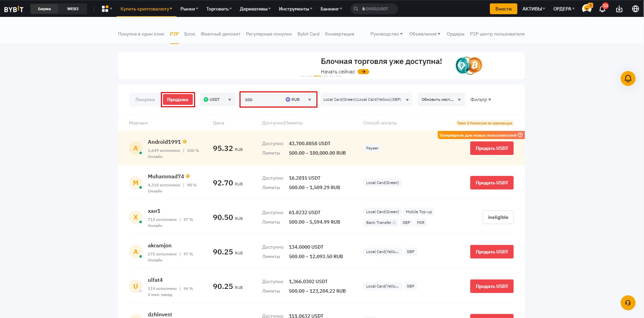Go to Покупка в один клик tab
Image resolution: width=644 pixels, height=318 pixels.
pos(141,34)
